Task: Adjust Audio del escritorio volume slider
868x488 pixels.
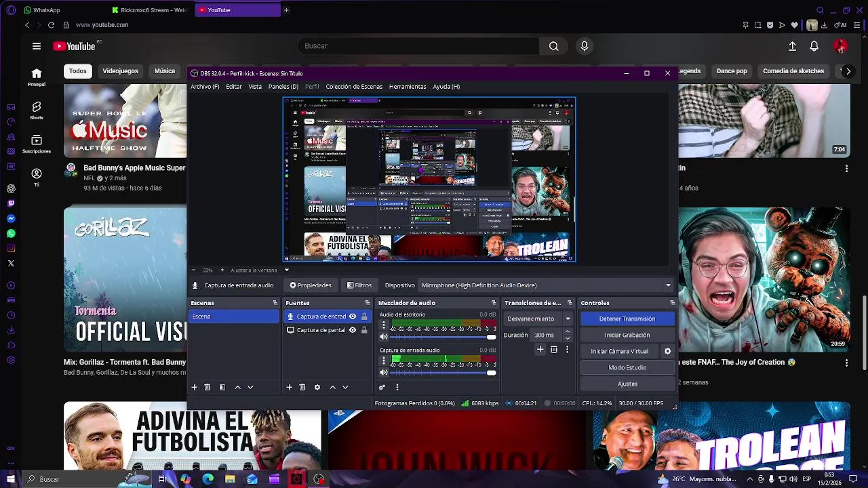Action: click(443, 337)
